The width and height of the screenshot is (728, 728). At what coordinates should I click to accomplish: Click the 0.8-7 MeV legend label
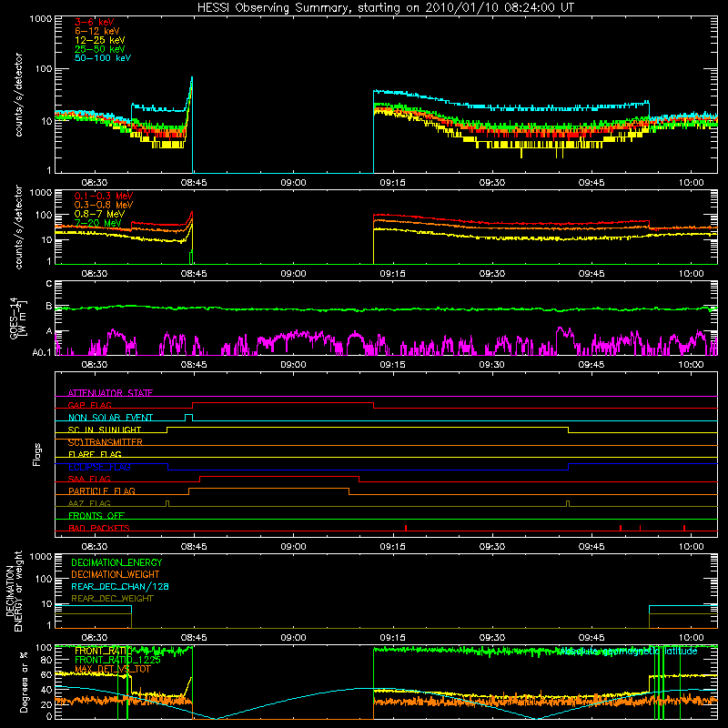click(x=99, y=214)
